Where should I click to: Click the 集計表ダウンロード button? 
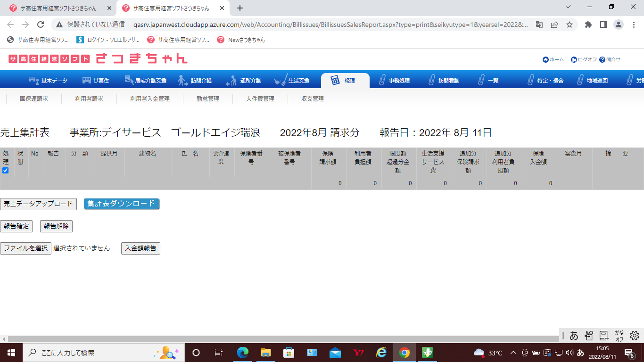(121, 204)
